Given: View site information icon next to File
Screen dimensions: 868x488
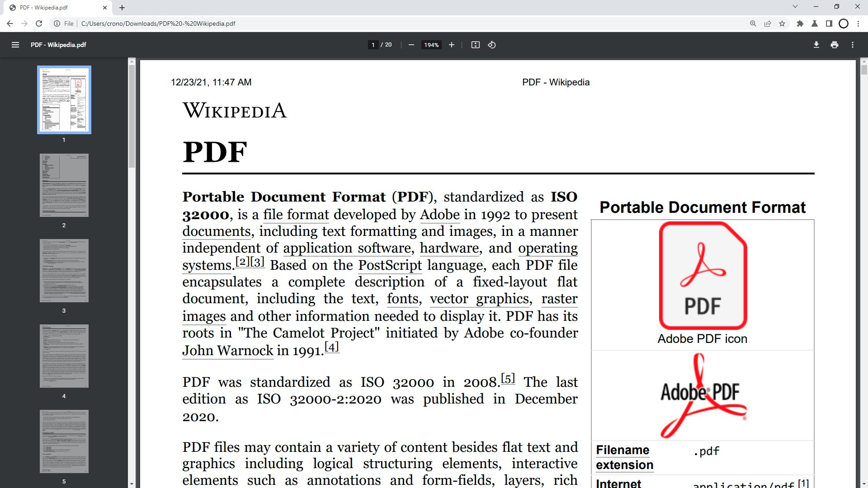Looking at the screenshot, I should click(57, 23).
